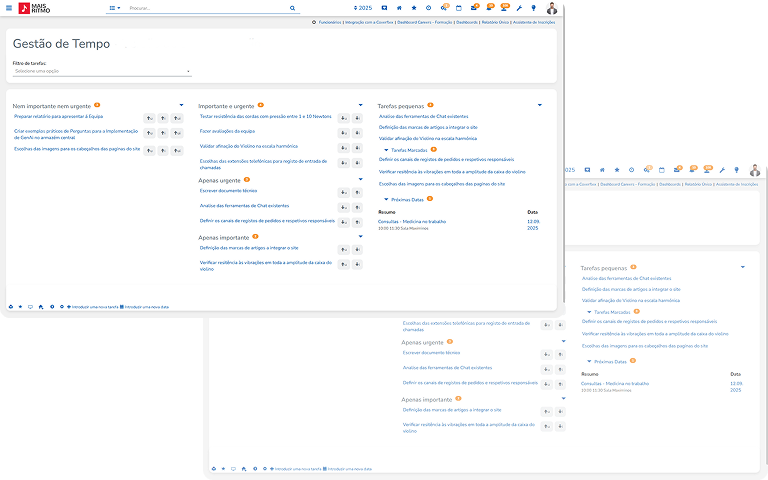Select the 2025 year selector in front window
The height and width of the screenshot is (480, 768).
click(x=363, y=8)
